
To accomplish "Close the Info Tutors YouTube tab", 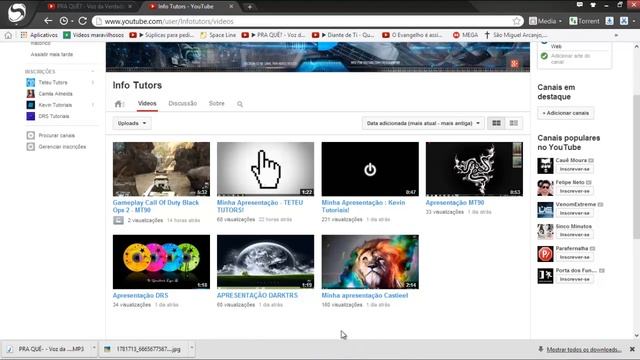I will click(x=231, y=7).
